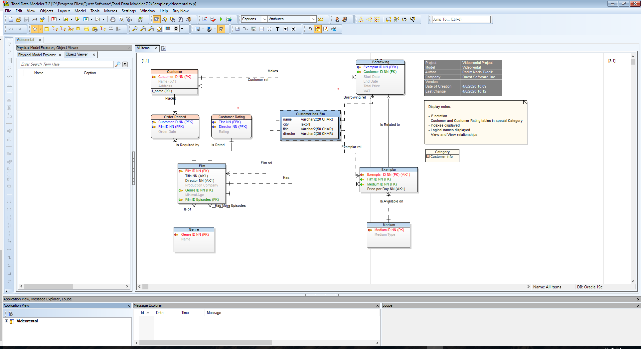Click the search magnifier in Model Explorer

[x=117, y=64]
